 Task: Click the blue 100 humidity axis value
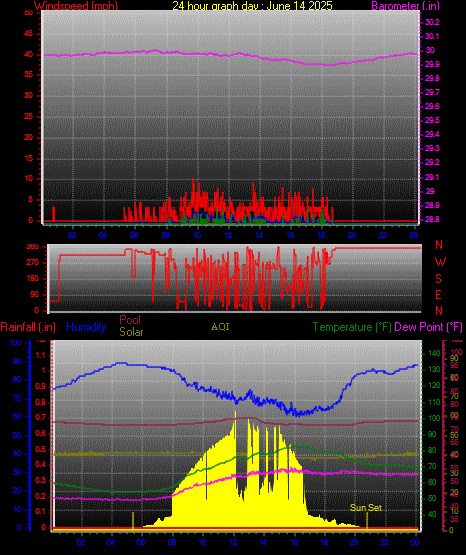[x=15, y=343]
